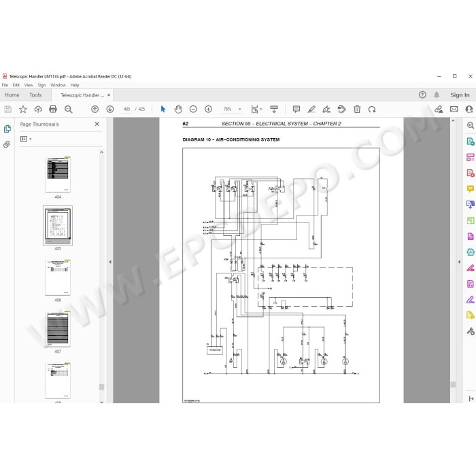
Task: Toggle the Page Thumbnails panel icon
Action: point(7,129)
